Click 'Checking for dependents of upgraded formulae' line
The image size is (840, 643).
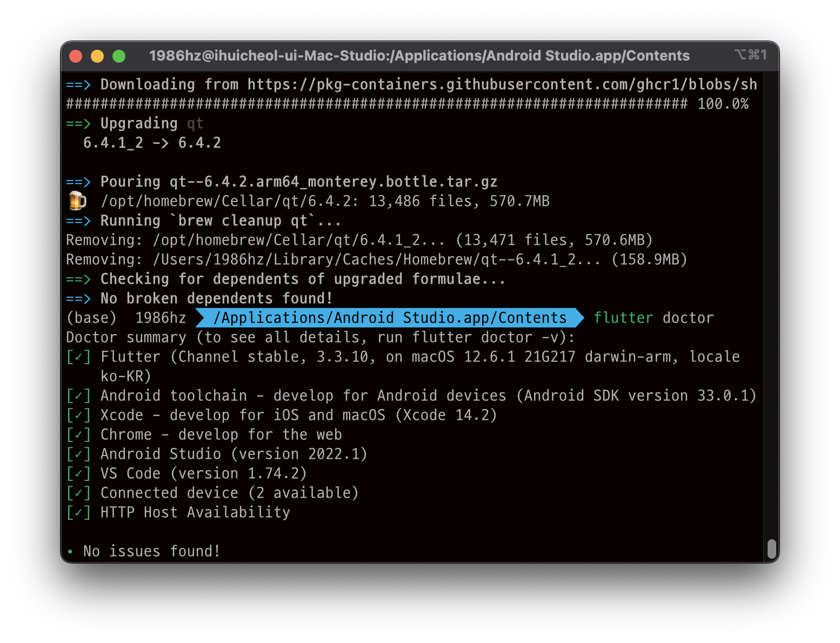click(x=286, y=279)
